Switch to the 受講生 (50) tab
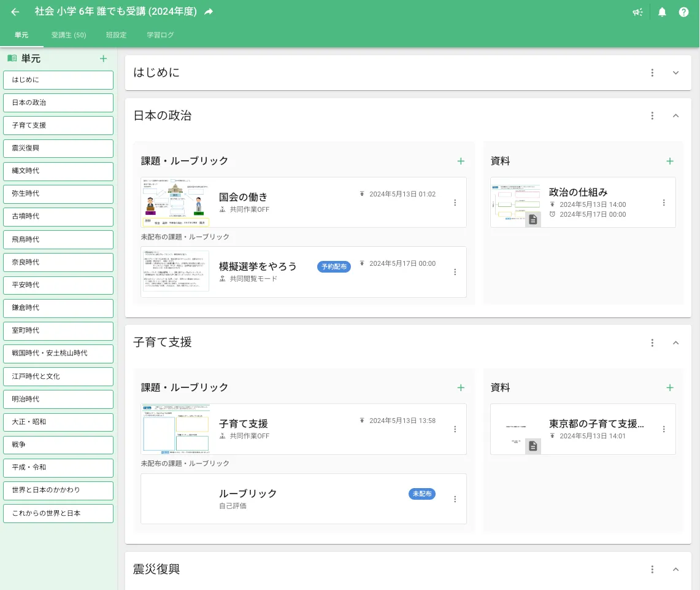 click(69, 35)
